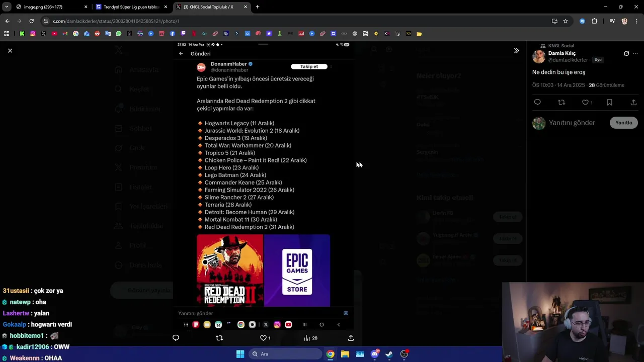
Task: Click the repost icon in the side panel
Action: [561, 102]
